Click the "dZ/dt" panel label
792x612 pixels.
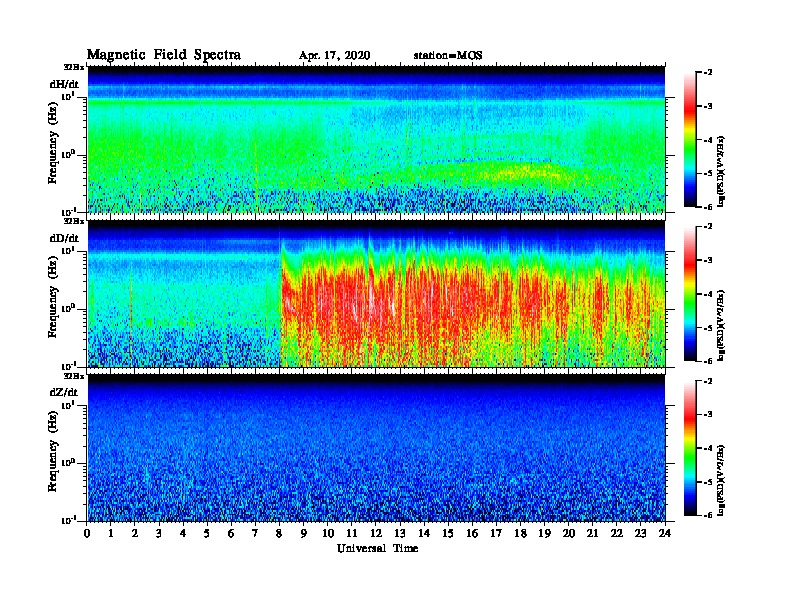click(64, 392)
